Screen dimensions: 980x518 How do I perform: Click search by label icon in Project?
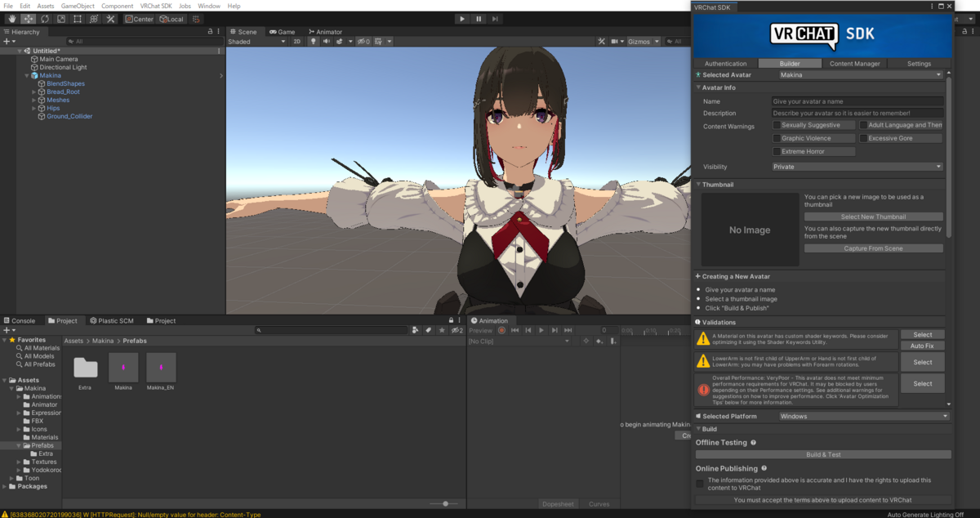429,330
